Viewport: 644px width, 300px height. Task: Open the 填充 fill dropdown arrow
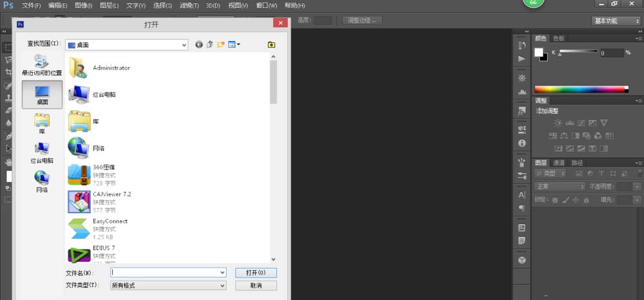[x=637, y=200]
